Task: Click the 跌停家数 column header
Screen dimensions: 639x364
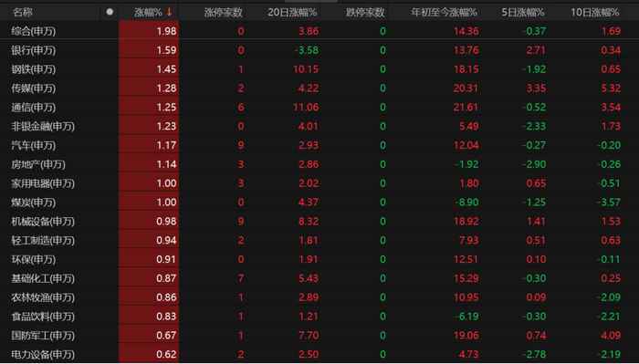Action: click(x=365, y=13)
